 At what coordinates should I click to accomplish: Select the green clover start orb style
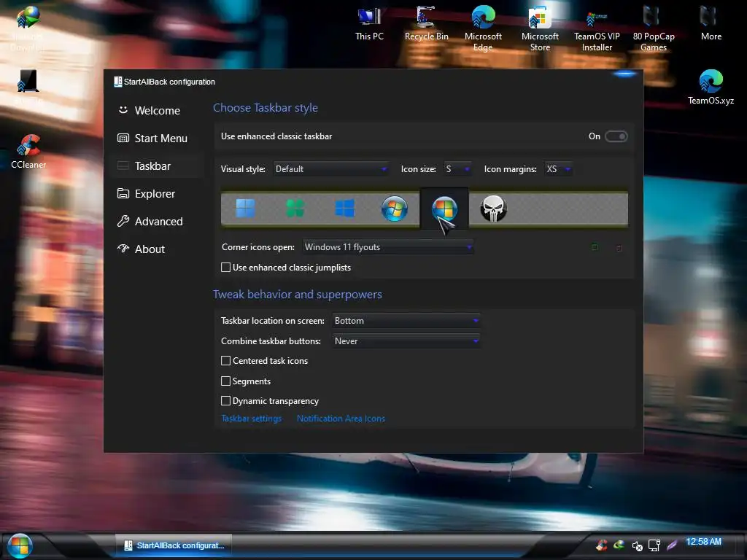(295, 208)
